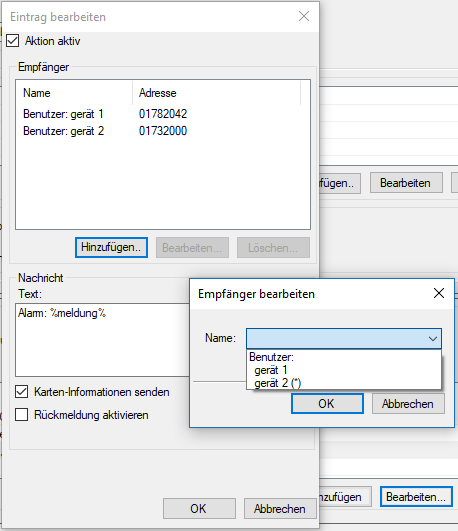
Task: Uncheck Karten-Informationen senden
Action: tap(21, 392)
